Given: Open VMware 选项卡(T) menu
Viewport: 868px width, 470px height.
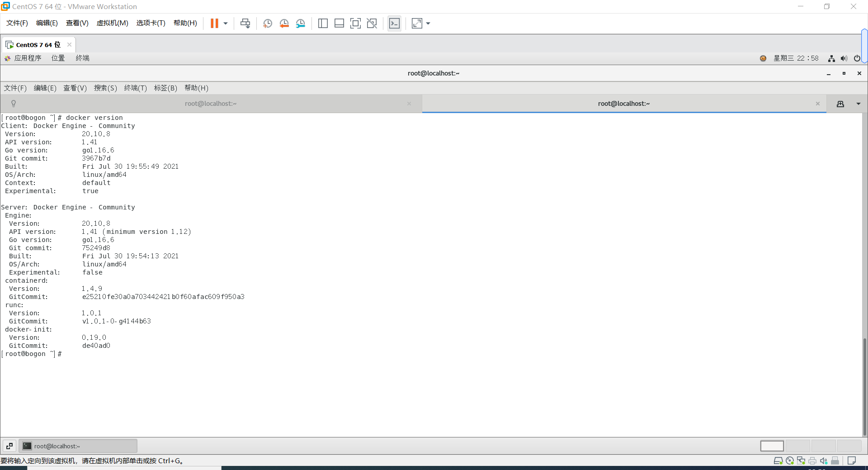Looking at the screenshot, I should [151, 23].
